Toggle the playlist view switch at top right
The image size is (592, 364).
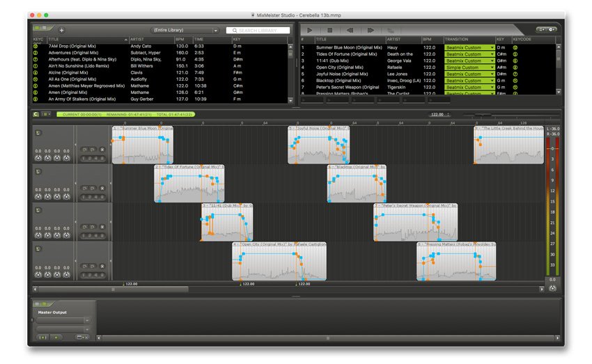547,30
